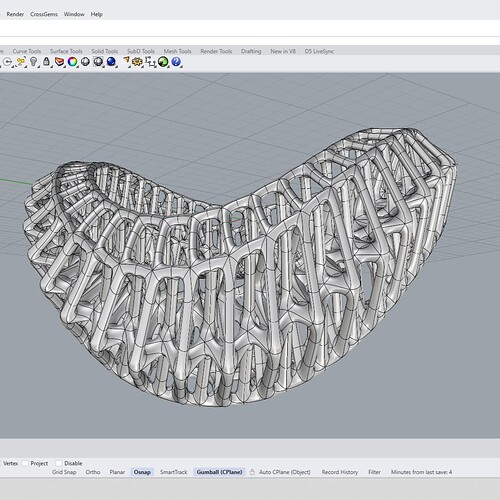Toggle Osnap in the status bar
This screenshot has width=500, height=500.
click(x=142, y=472)
